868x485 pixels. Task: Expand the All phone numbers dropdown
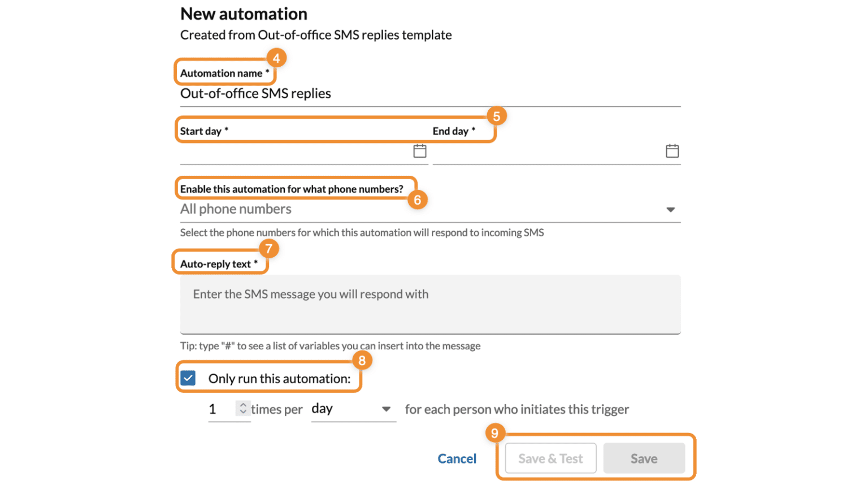[670, 210]
